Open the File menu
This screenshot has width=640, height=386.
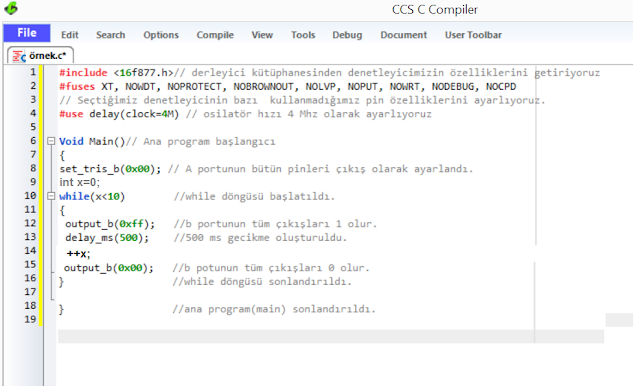pyautogui.click(x=27, y=33)
